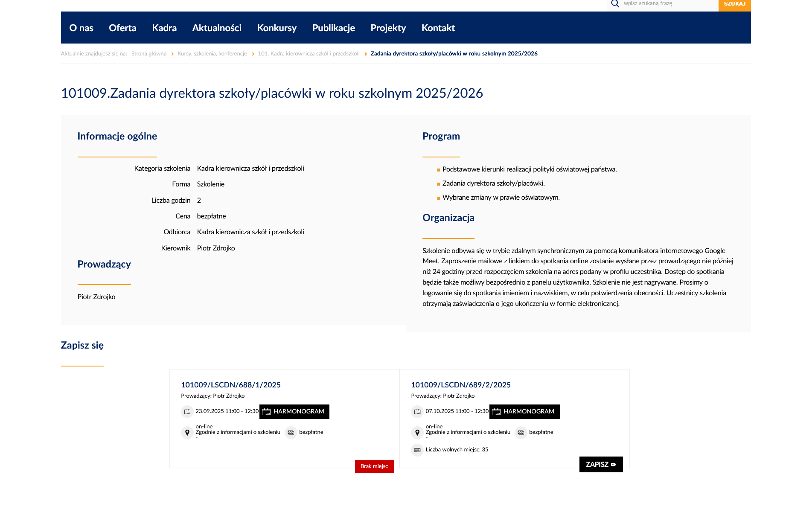Click calendar icon beside 23.09.2025 date
This screenshot has height=512, width=812.
(x=187, y=412)
